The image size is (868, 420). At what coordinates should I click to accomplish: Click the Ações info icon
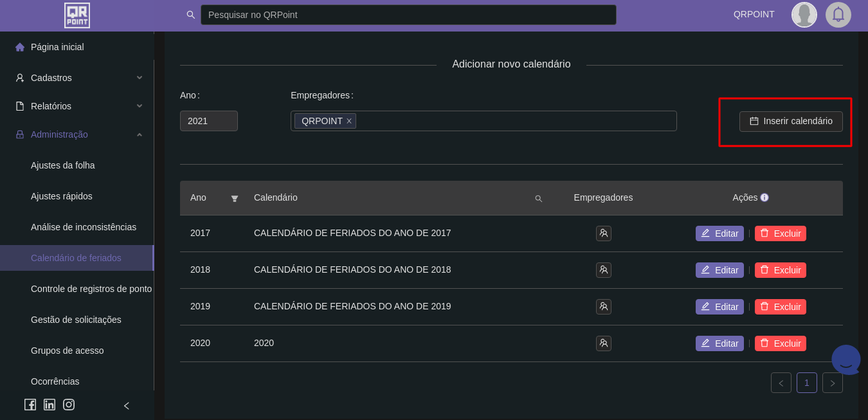click(x=764, y=197)
